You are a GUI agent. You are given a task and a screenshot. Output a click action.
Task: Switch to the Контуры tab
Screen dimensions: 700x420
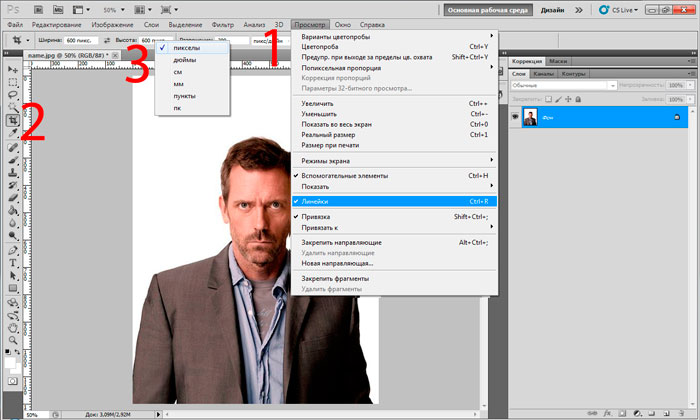click(573, 74)
